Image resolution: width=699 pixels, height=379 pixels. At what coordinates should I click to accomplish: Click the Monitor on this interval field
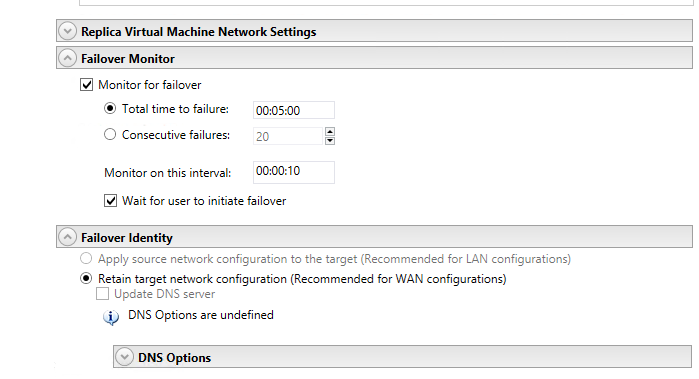tap(294, 172)
